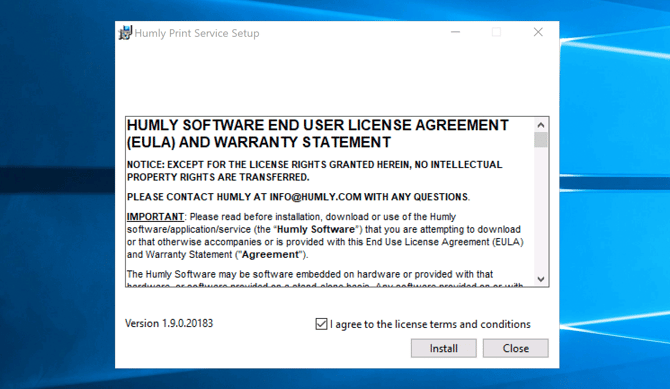Click the license text scrollbar thumb
The image size is (670, 389).
[x=541, y=140]
